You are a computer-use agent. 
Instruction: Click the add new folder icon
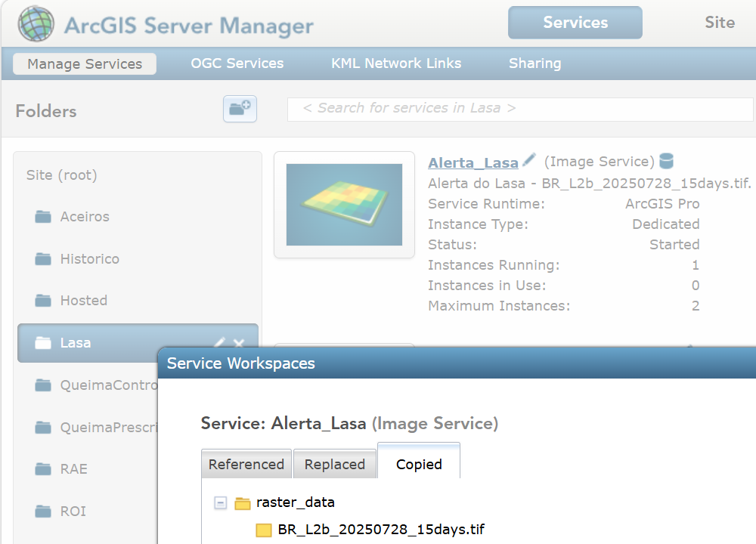coord(240,108)
